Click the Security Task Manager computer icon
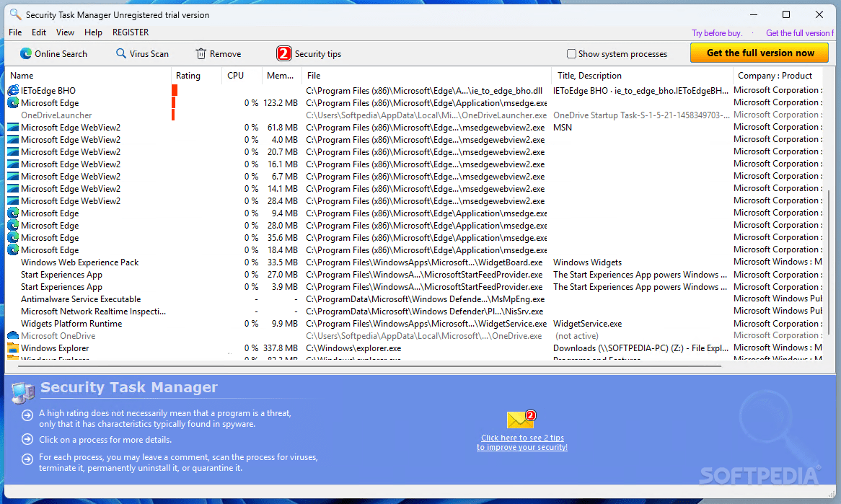The width and height of the screenshot is (841, 504). tap(23, 392)
